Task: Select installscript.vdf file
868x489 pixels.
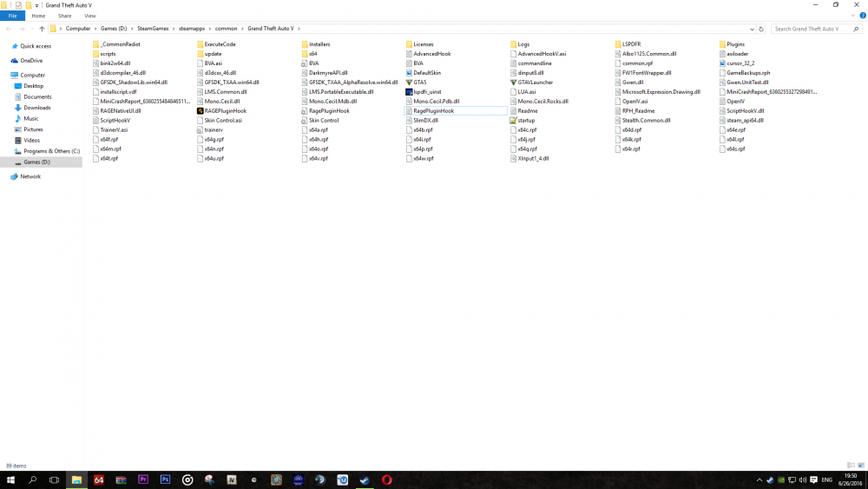Action: pos(115,92)
